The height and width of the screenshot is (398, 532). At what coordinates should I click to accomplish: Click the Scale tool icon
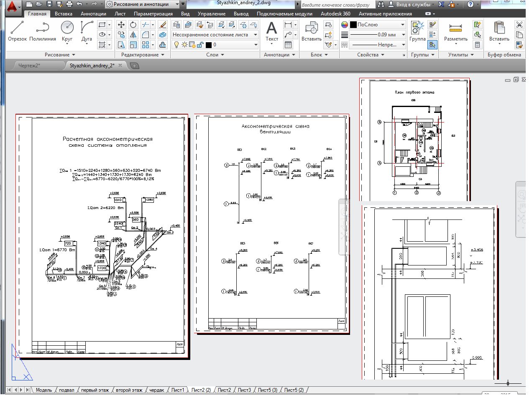click(x=133, y=45)
